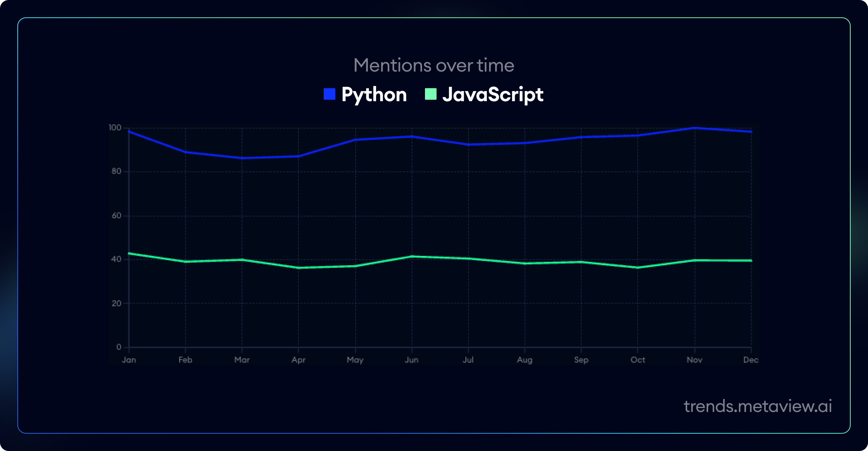Click the Mentions over time title
Viewport: 868px width, 451px height.
point(434,65)
